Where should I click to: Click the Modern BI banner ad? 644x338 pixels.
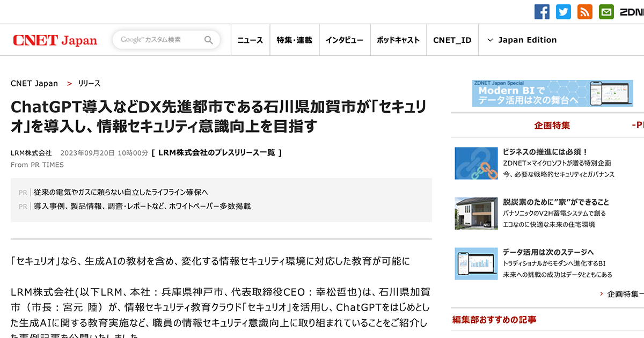coord(553,93)
